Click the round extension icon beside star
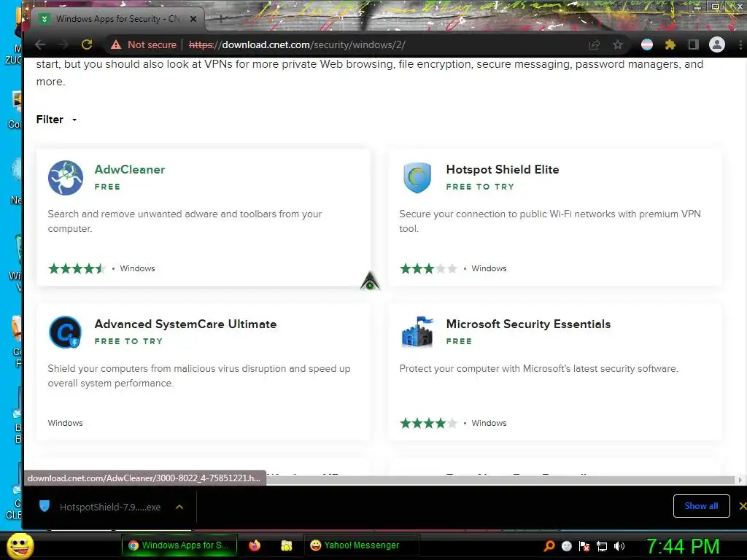 [647, 44]
